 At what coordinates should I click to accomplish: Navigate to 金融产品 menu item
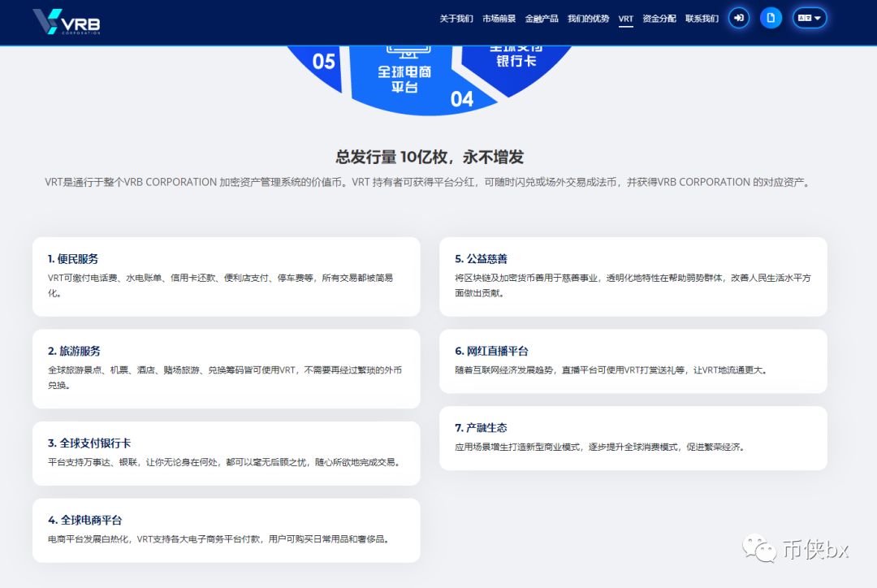(542, 19)
